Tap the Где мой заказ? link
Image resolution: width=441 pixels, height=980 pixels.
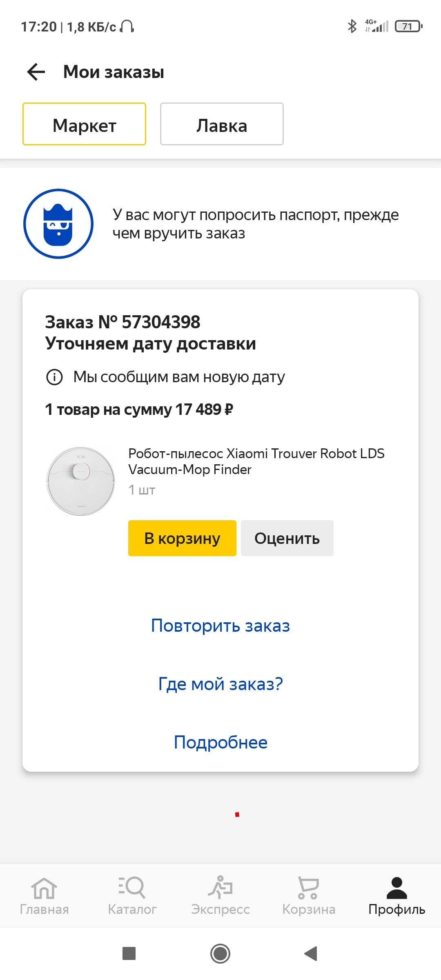click(220, 684)
